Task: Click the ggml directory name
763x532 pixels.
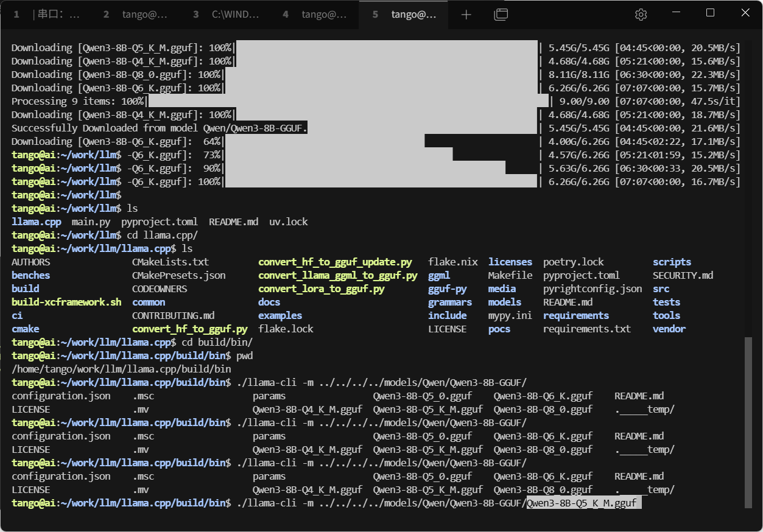Action: tap(439, 275)
